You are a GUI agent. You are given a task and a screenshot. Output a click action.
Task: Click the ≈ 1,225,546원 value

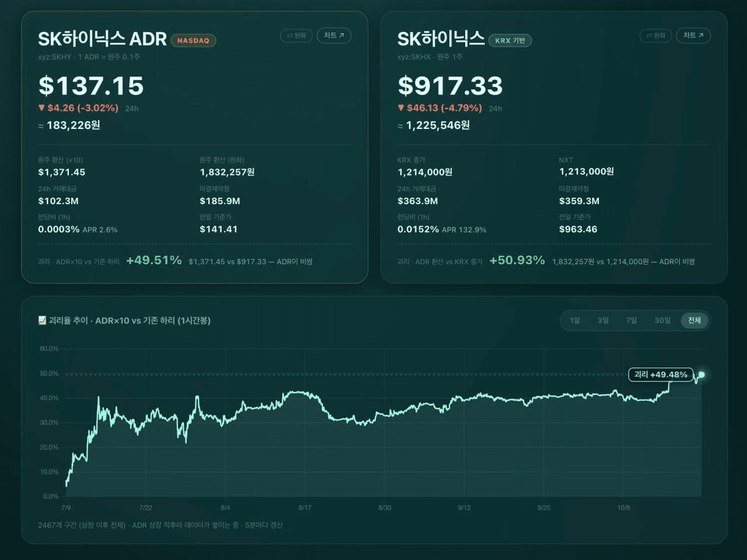pos(434,125)
